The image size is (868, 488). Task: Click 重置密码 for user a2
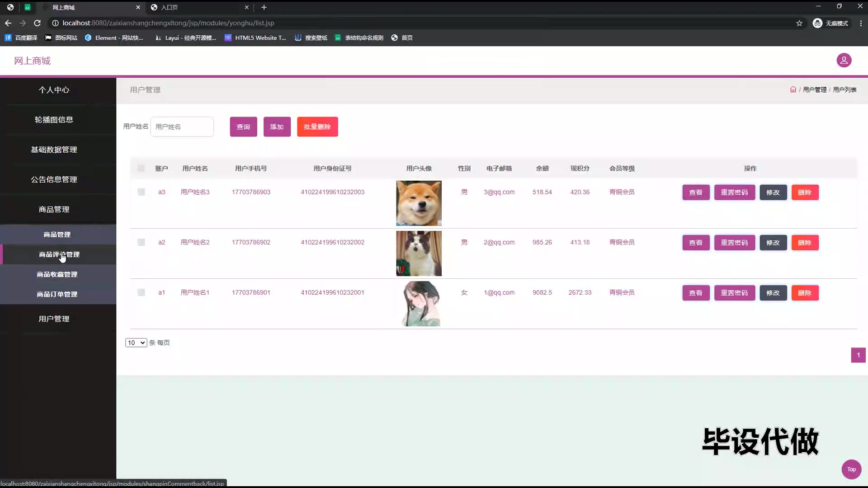coord(734,243)
